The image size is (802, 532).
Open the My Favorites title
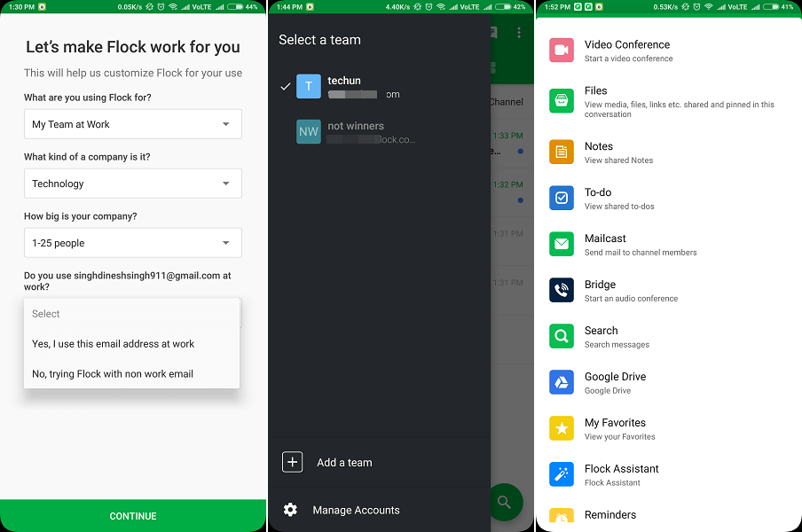point(615,423)
